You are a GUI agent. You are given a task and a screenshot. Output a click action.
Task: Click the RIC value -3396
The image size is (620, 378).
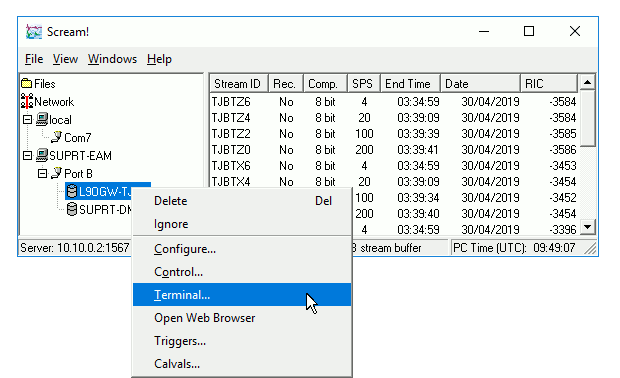563,229
